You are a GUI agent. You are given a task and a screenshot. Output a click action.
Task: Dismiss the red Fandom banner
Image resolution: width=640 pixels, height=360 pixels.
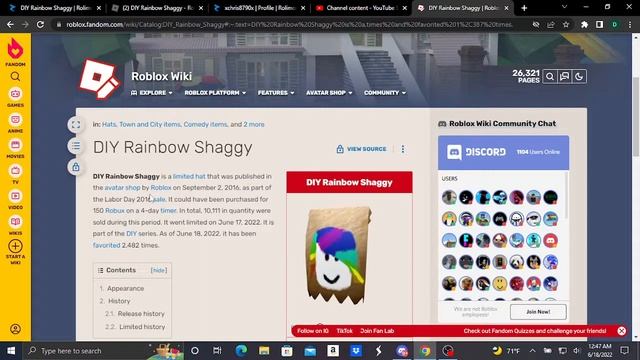point(621,331)
